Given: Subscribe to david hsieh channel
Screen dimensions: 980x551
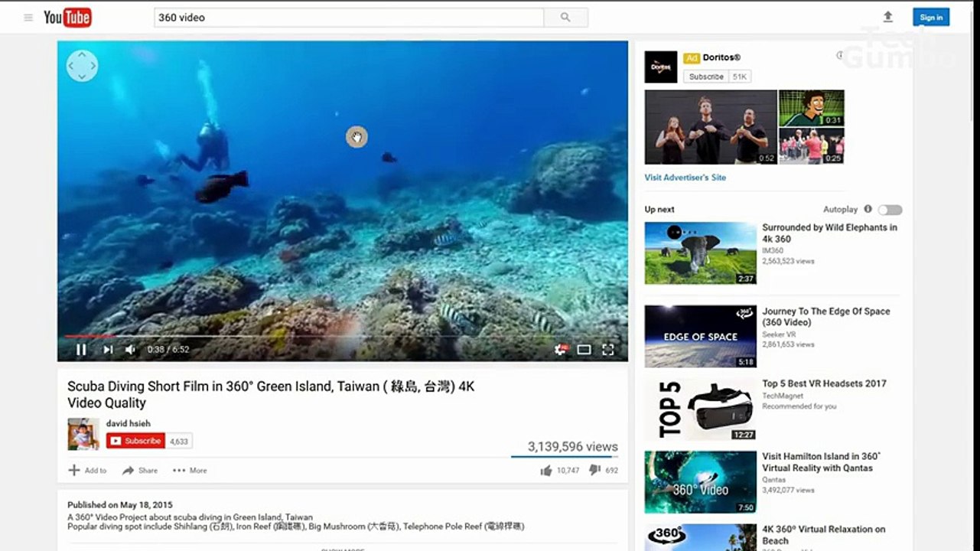Looking at the screenshot, I should [x=135, y=441].
